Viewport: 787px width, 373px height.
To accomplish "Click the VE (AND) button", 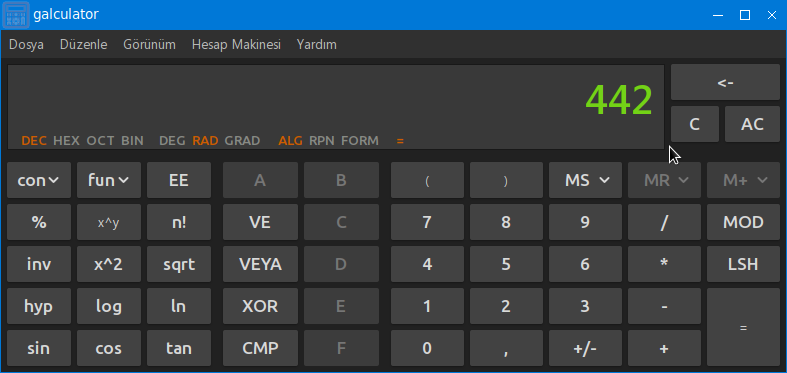I will 260,222.
